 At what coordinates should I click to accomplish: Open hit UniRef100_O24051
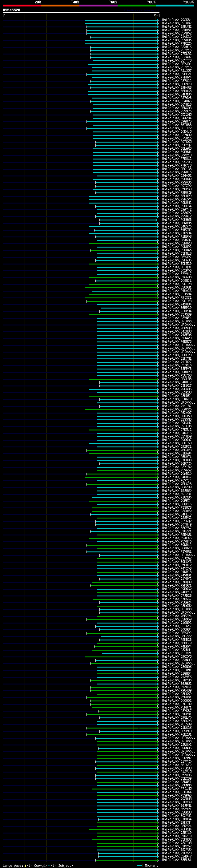pyautogui.click(x=177, y=30)
